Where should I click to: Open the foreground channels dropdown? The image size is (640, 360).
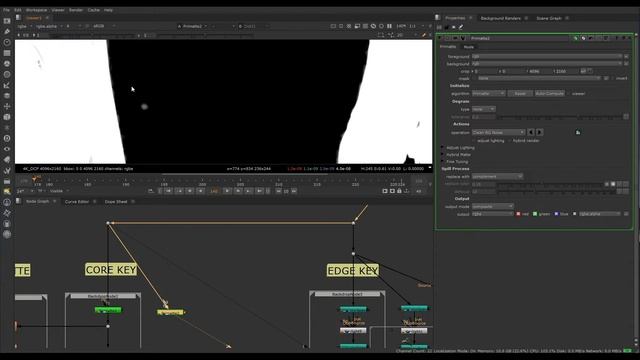point(547,56)
